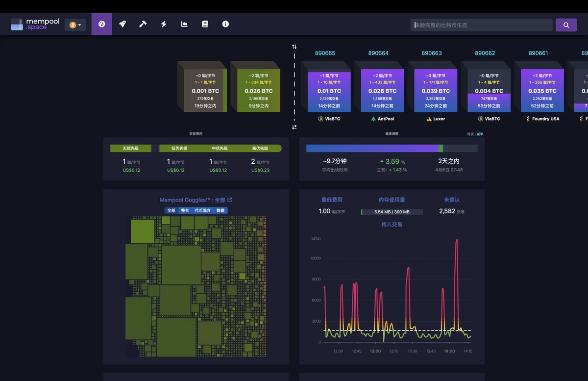Select the 数据 Goggles filter

pos(220,210)
